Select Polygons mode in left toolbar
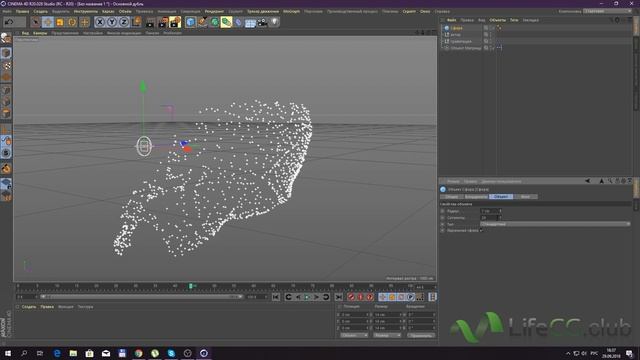This screenshot has width=640, height=360. (x=6, y=113)
